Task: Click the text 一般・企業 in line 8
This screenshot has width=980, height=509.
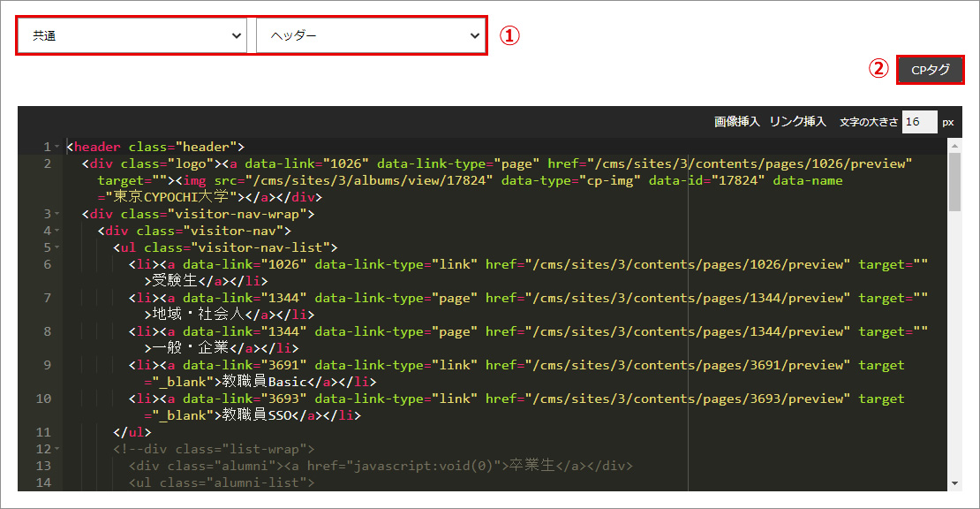Action: [190, 348]
